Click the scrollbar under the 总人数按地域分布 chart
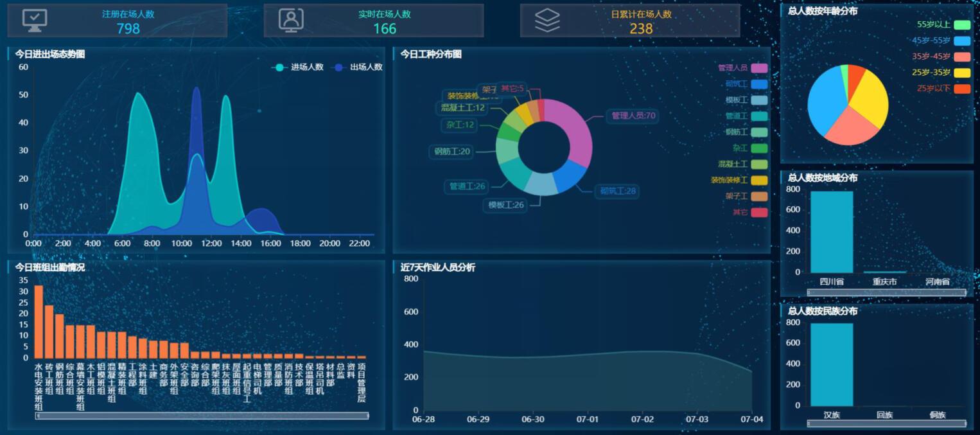The width and height of the screenshot is (980, 435). point(886,292)
